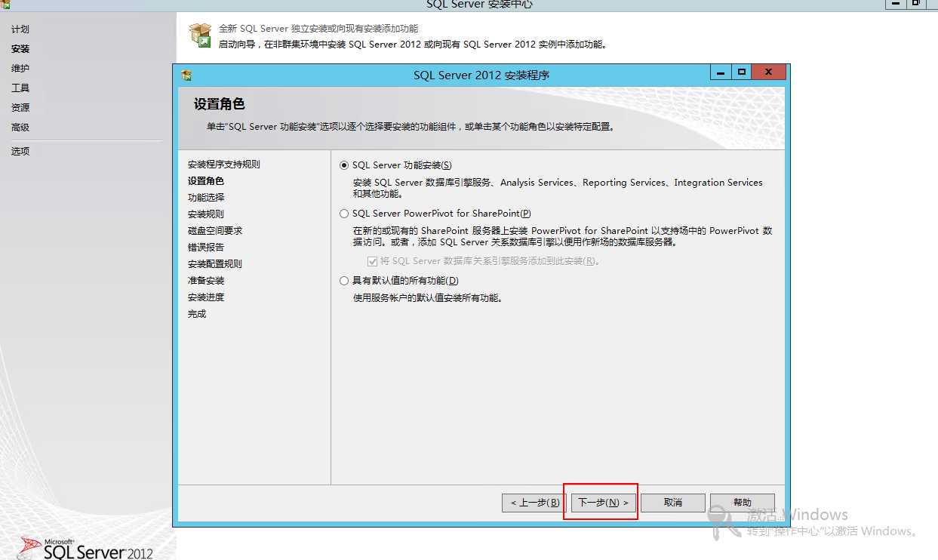This screenshot has height=560, width=938.
Task: Open 高级 section in sidebar
Action: point(20,128)
